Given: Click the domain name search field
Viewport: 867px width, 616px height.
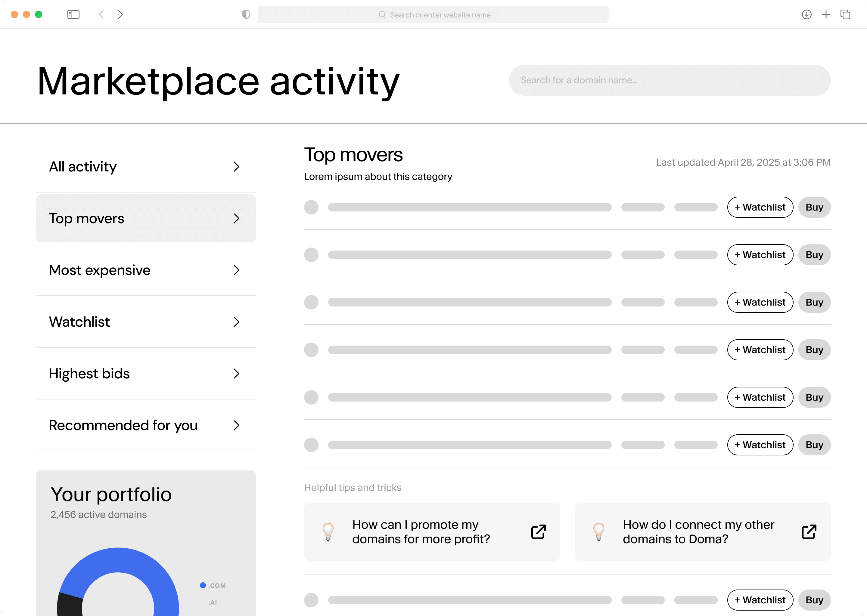Looking at the screenshot, I should pyautogui.click(x=669, y=80).
